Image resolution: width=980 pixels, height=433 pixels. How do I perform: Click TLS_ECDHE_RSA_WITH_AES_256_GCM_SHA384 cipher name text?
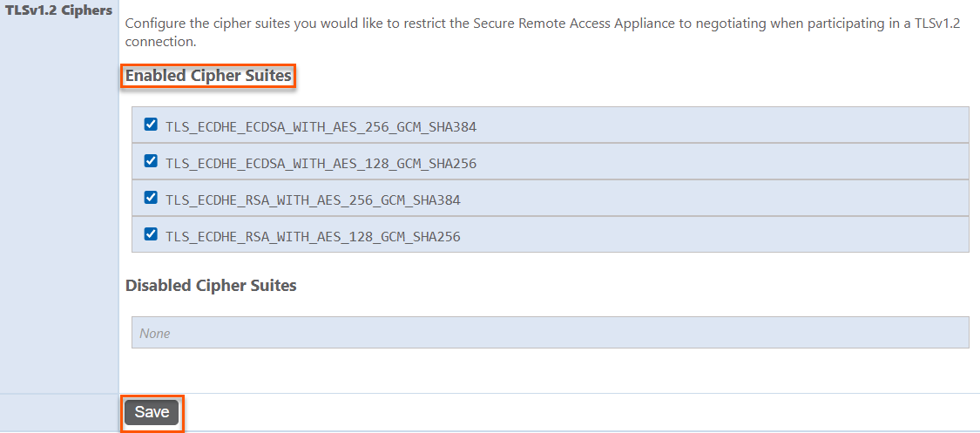click(312, 200)
